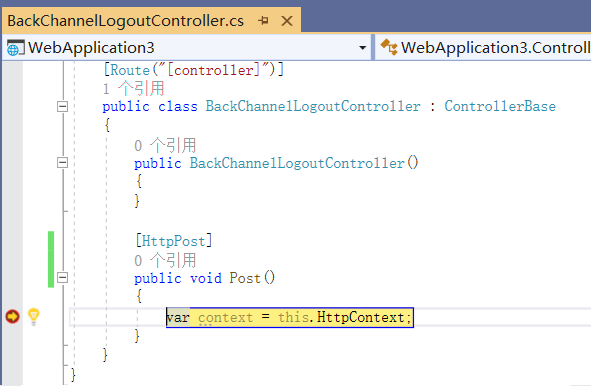Screen dimensions: 592x386
Task: Open the lightbulb quick actions
Action: 34,317
